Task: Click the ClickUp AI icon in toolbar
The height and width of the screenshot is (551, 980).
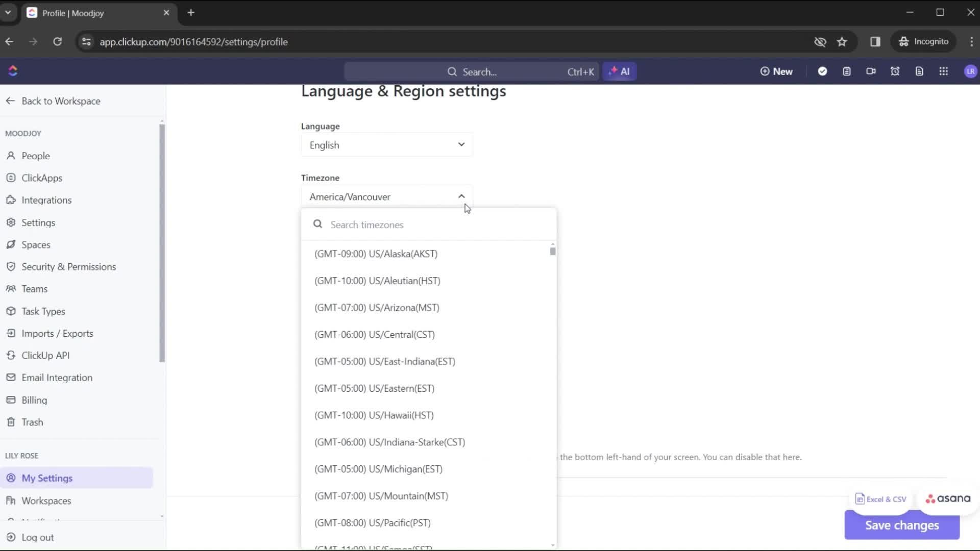Action: tap(620, 71)
